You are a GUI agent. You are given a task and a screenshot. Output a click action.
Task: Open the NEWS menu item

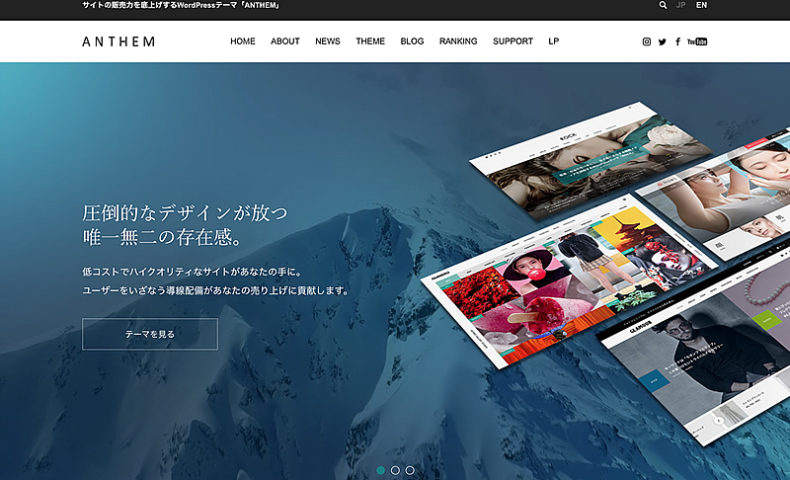(327, 41)
